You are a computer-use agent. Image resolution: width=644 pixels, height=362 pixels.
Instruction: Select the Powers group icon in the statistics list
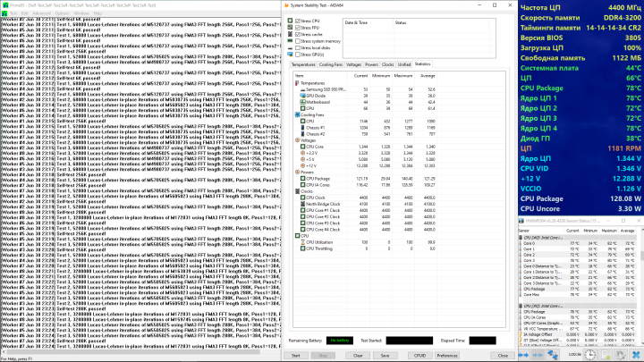click(297, 173)
